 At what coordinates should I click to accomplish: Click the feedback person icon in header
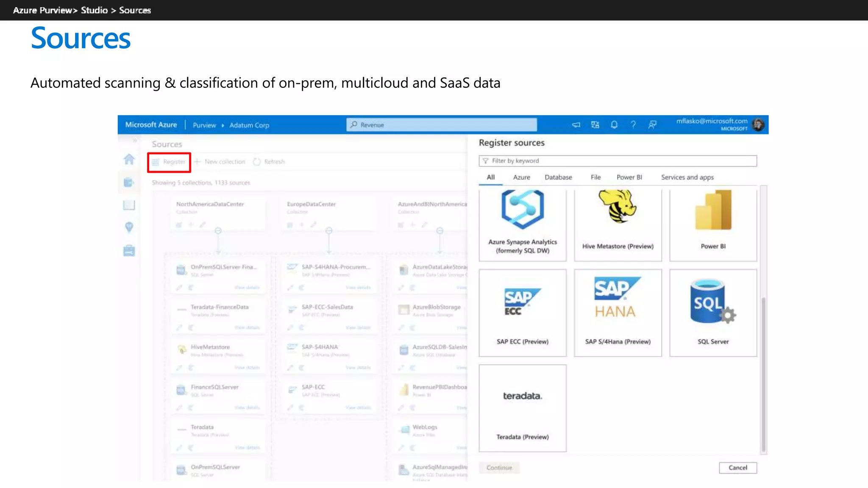652,125
